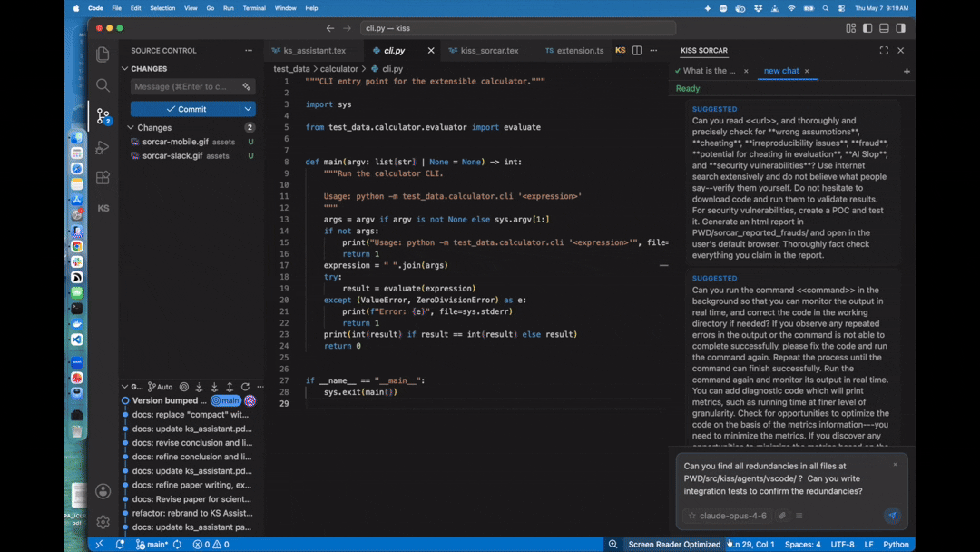
Task: Toggle the primary side bar layout icon
Action: [x=867, y=28]
